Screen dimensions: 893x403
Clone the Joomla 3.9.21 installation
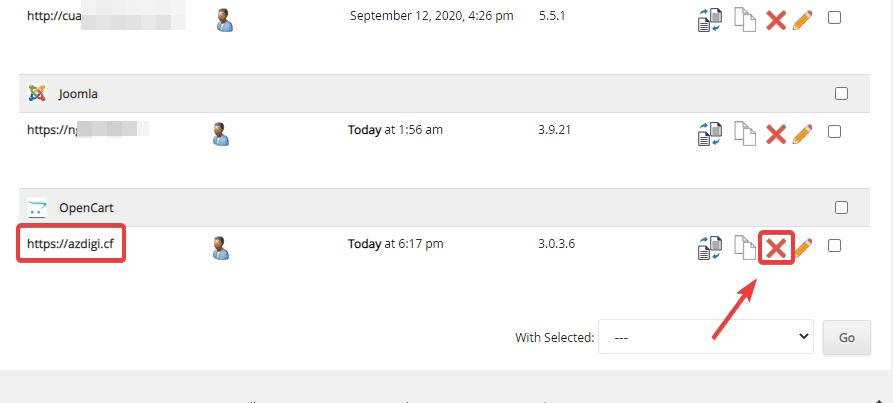click(744, 132)
